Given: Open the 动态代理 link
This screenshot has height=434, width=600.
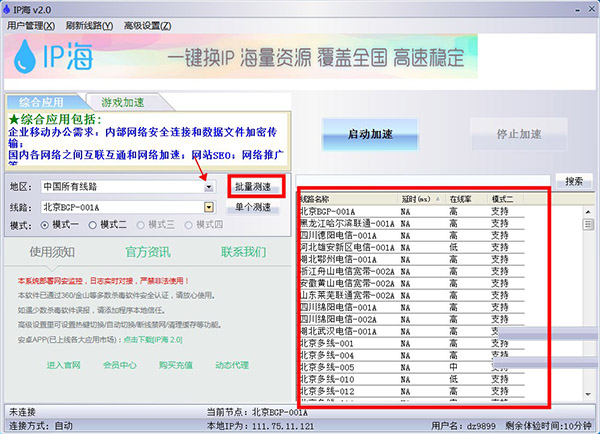Looking at the screenshot, I should [232, 365].
